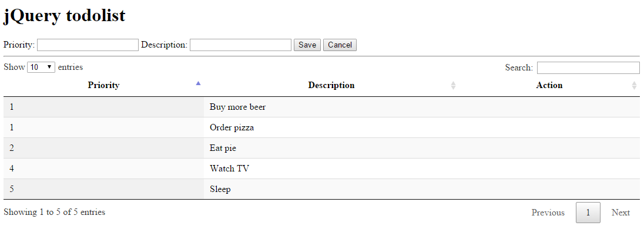
Task: Click the 'Sleep' description cell
Action: (331, 189)
